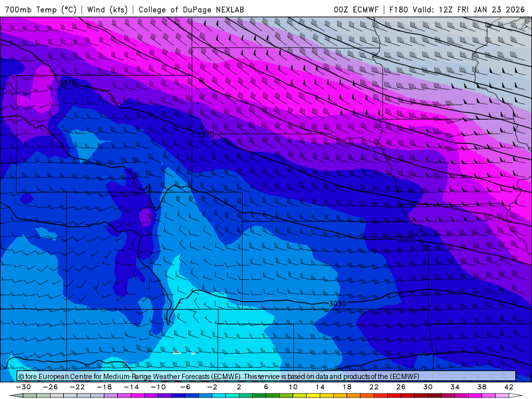The height and width of the screenshot is (399, 532).
Task: Click the "F180 Valid: 12Z FRI JAN 23 2026" text
Action: (x=457, y=9)
